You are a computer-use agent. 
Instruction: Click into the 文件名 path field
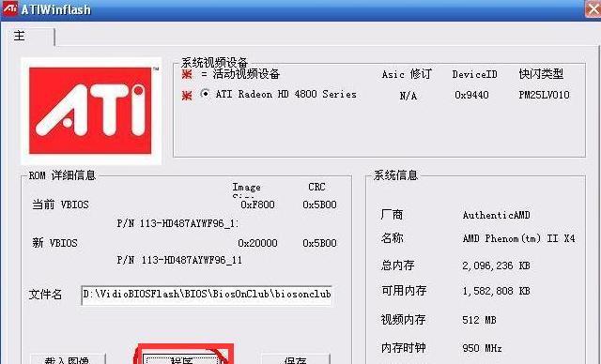[x=207, y=295]
